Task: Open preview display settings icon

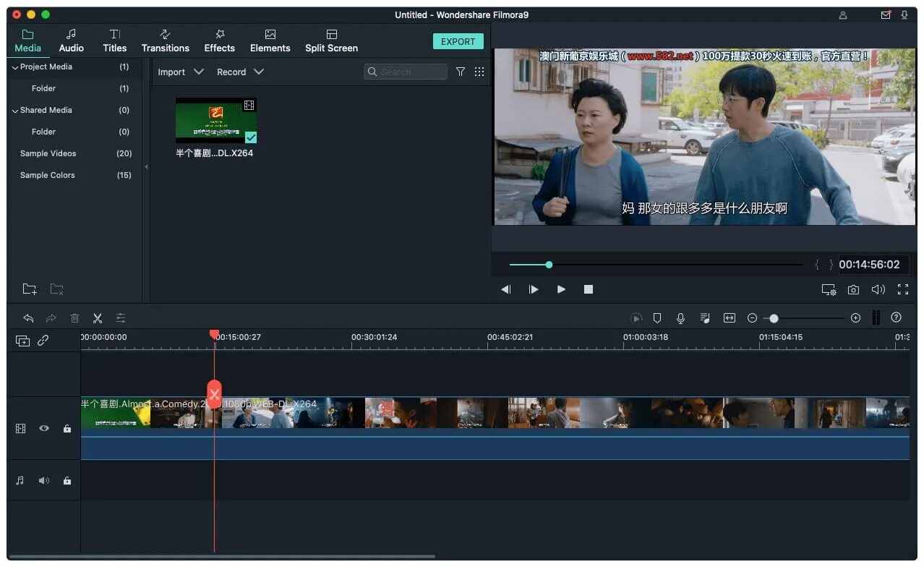Action: tap(829, 289)
